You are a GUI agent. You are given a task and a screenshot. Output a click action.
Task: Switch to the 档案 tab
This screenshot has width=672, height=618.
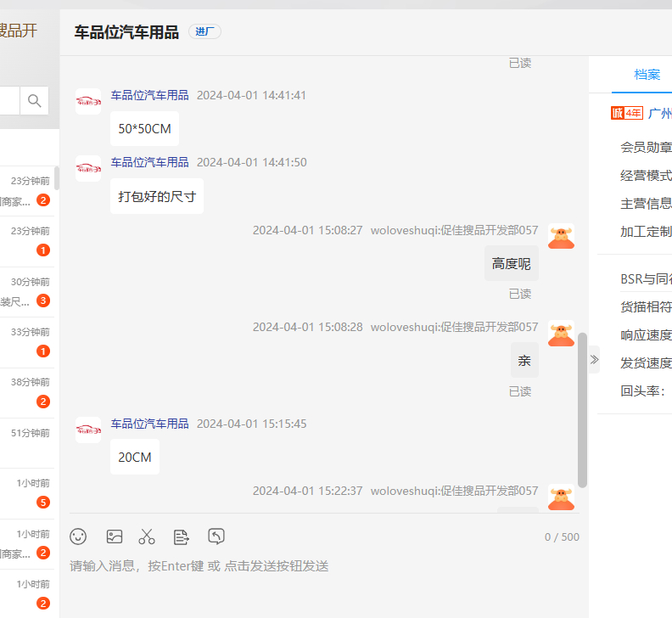pyautogui.click(x=647, y=75)
